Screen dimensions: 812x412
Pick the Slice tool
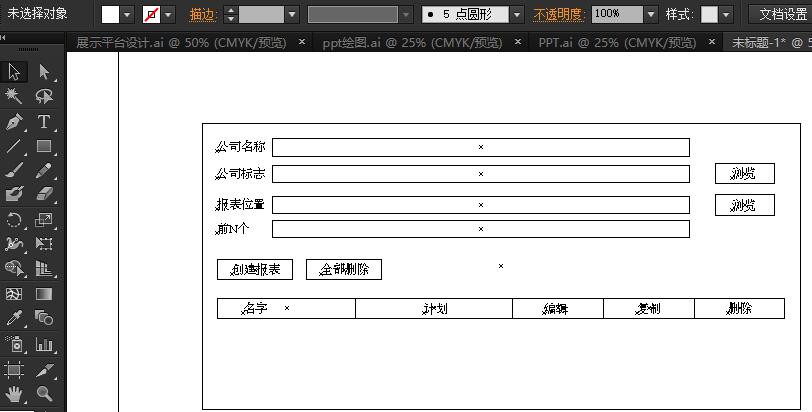[x=44, y=370]
